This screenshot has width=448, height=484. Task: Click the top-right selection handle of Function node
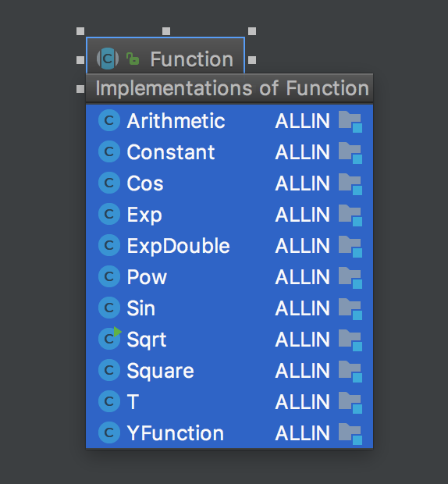252,31
